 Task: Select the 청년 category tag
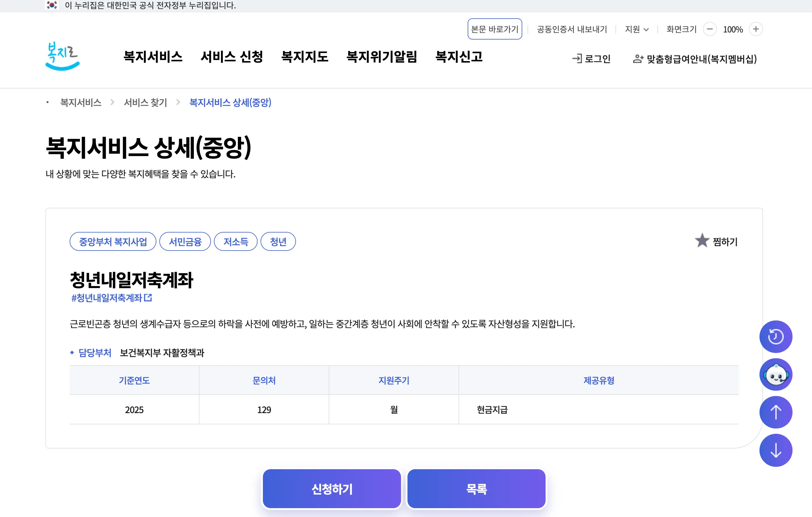[x=278, y=241]
